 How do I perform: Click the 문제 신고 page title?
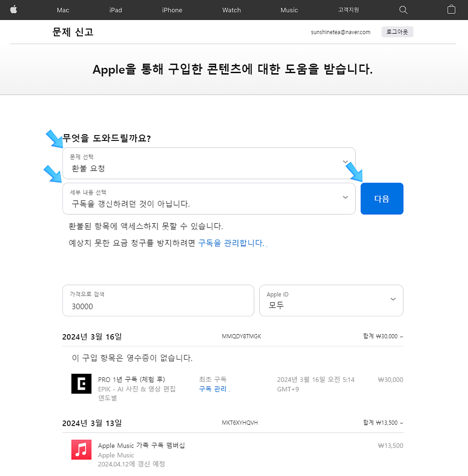point(73,32)
